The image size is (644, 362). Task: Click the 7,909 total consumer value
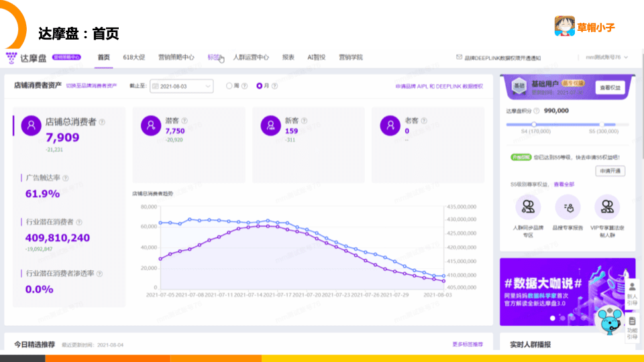click(62, 137)
